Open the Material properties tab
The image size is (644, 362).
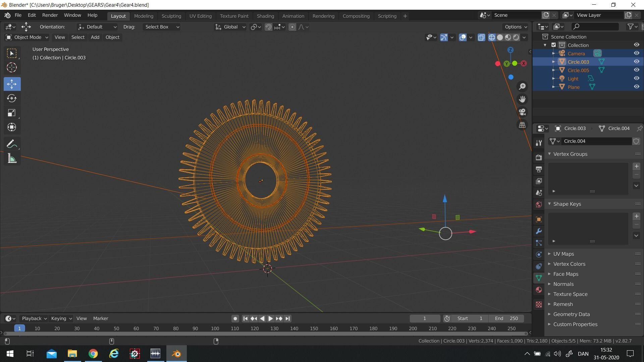coord(539,290)
